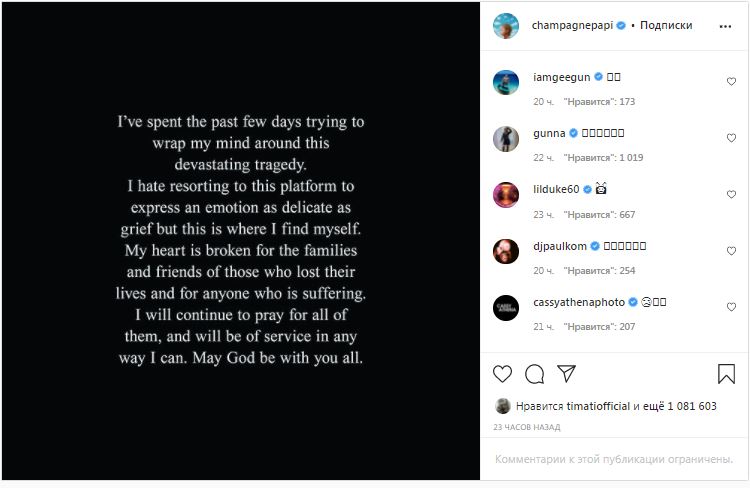Open comments via the speech bubble icon
The width and height of the screenshot is (750, 488).
point(534,374)
